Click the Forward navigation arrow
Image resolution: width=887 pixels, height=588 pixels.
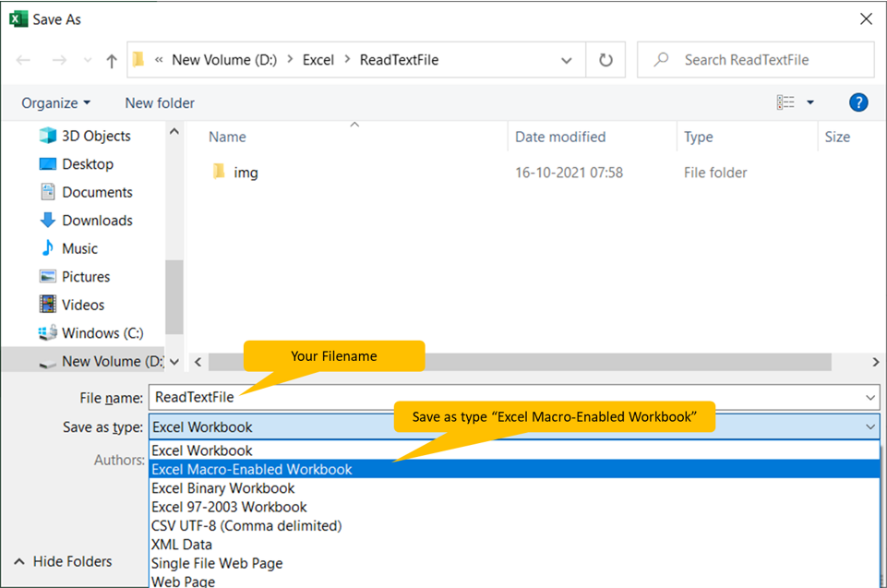point(59,60)
